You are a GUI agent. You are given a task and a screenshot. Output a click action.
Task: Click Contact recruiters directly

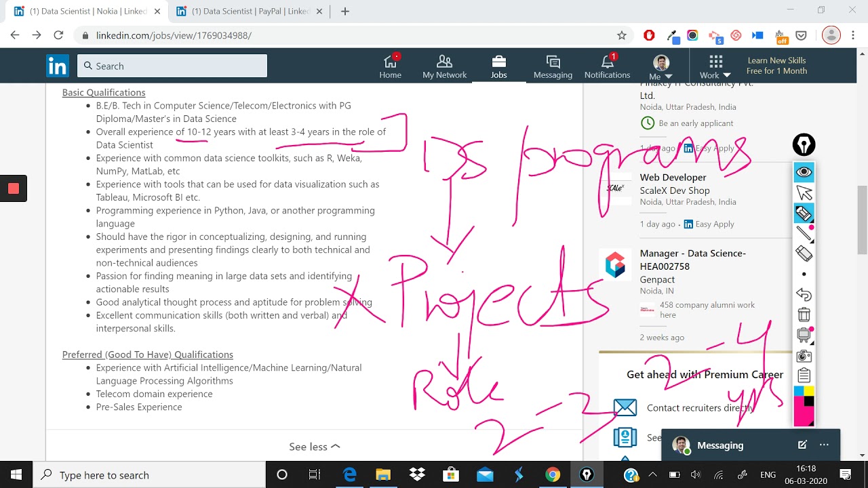(x=700, y=407)
